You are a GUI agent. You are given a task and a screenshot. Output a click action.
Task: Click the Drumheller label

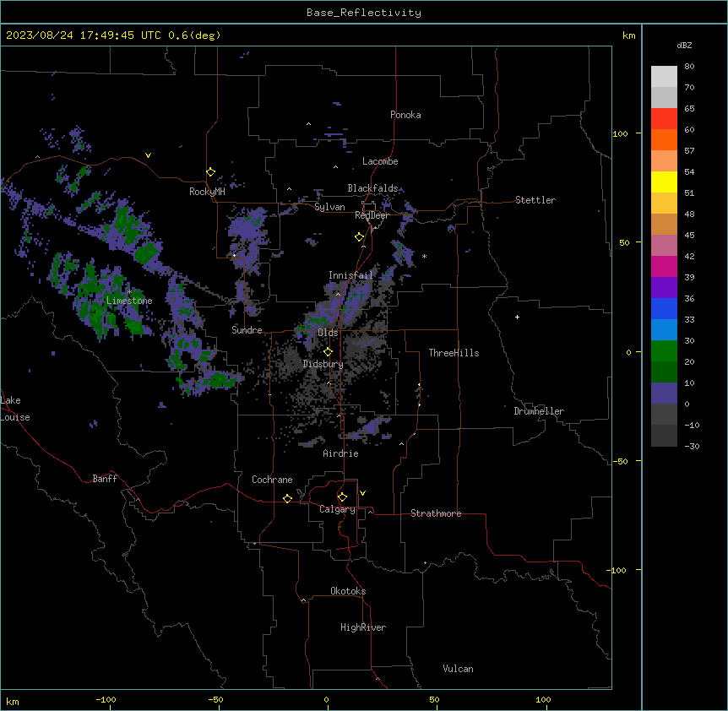(539, 411)
